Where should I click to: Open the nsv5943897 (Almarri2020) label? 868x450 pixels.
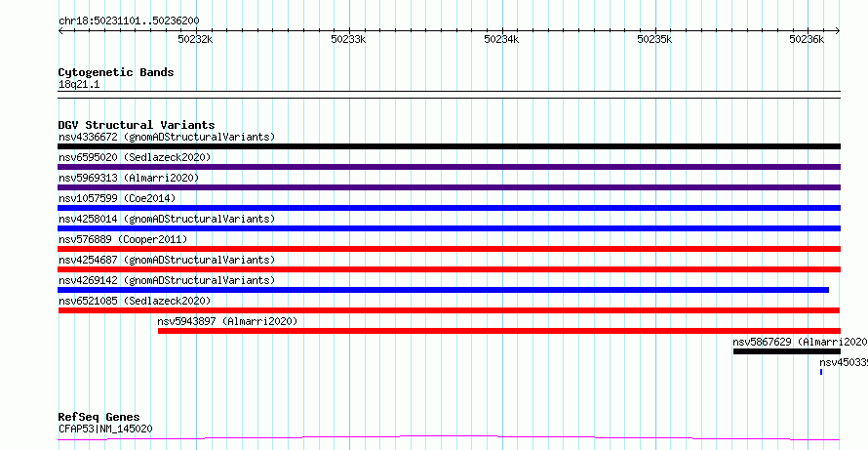point(227,321)
